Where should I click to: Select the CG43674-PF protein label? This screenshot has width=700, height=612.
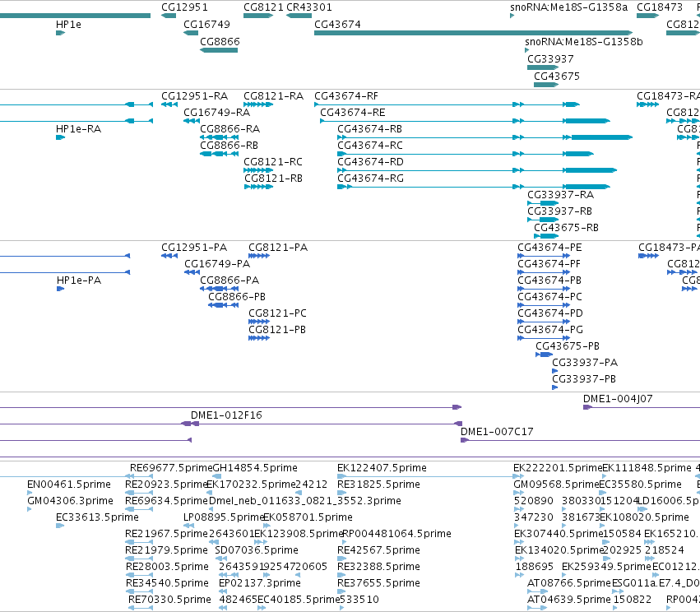549,264
